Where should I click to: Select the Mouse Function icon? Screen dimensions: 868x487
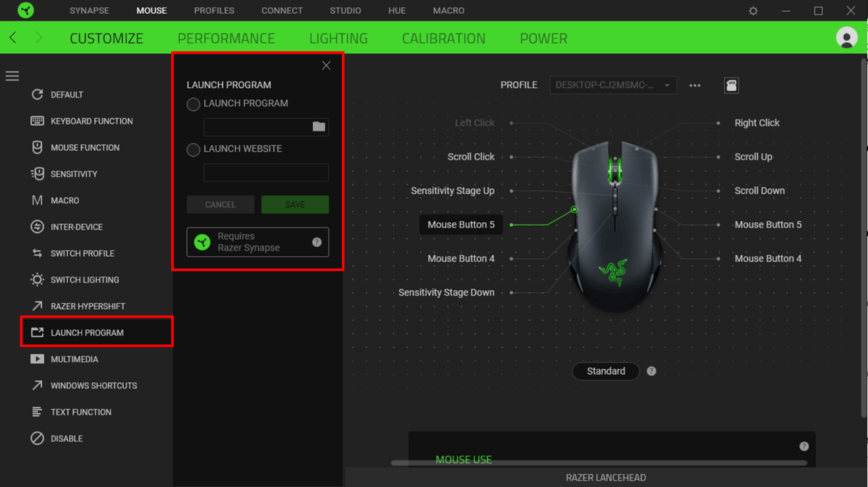pyautogui.click(x=37, y=147)
